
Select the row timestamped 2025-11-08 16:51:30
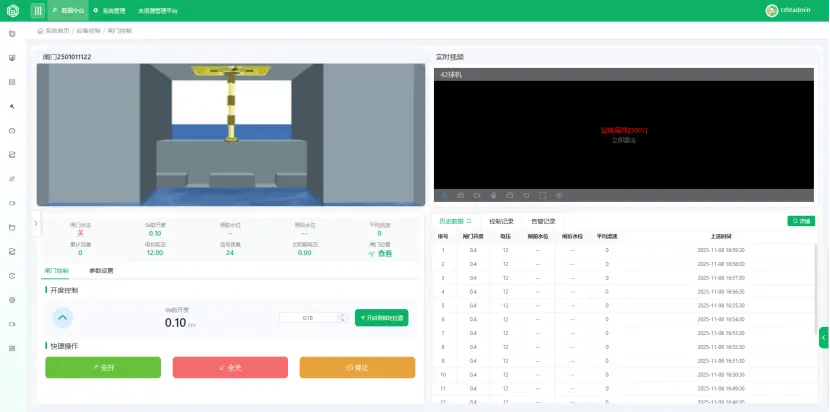pyautogui.click(x=625, y=361)
